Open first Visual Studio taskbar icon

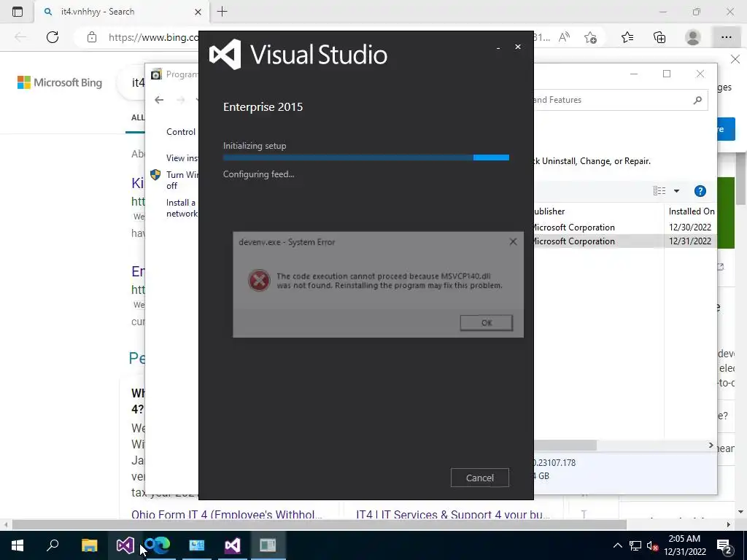click(x=125, y=545)
